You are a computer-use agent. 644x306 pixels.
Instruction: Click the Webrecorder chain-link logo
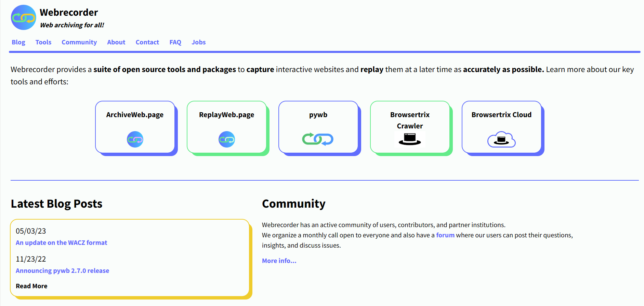pyautogui.click(x=23, y=17)
